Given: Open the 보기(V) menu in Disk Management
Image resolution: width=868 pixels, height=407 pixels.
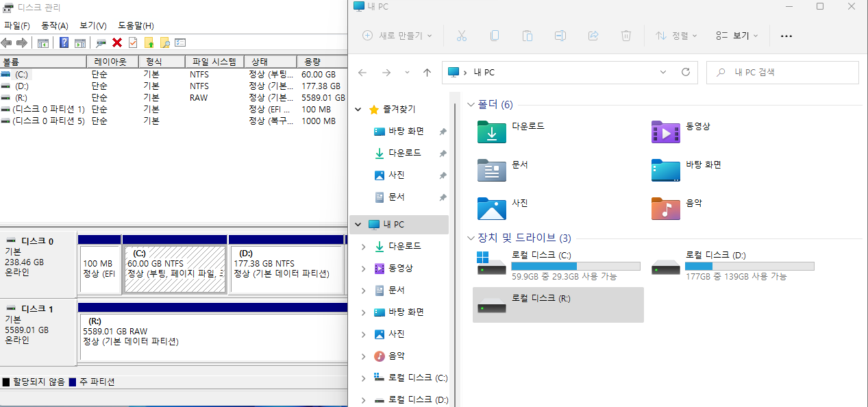Looking at the screenshot, I should tap(93, 25).
